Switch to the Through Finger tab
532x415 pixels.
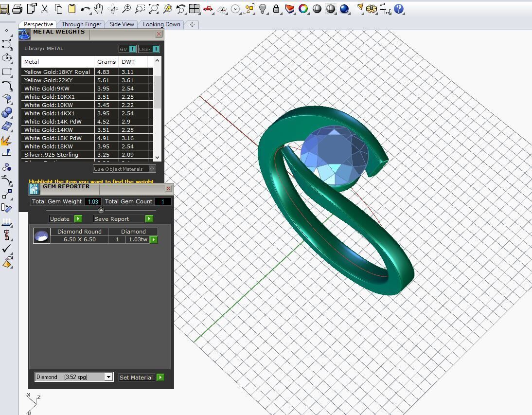pos(81,24)
